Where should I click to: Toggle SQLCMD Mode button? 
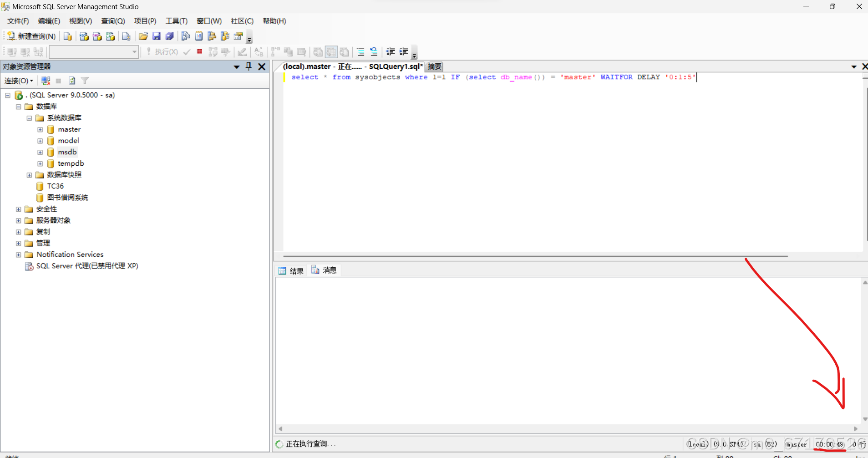click(301, 52)
